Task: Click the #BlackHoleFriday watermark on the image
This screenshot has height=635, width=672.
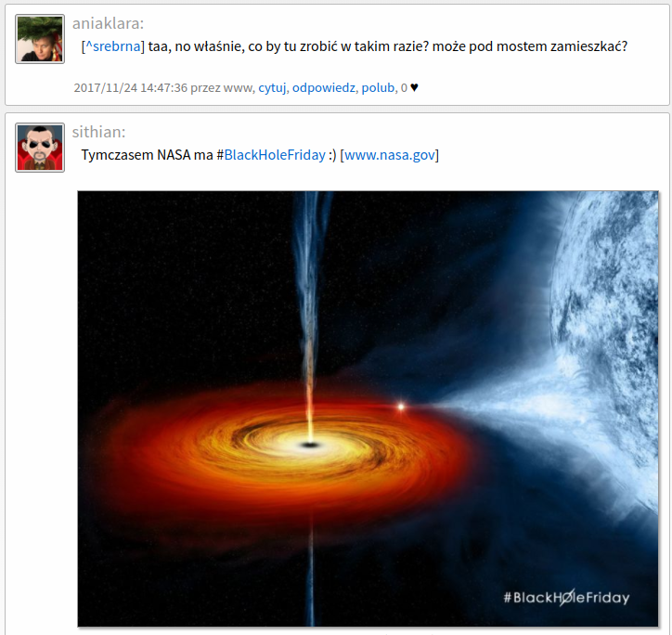Action: tap(566, 597)
